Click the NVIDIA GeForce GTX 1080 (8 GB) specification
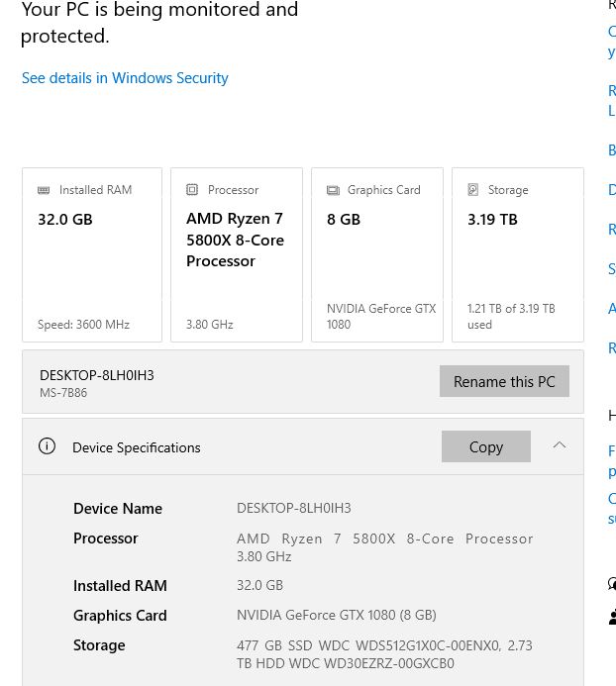The image size is (616, 686). 336,615
